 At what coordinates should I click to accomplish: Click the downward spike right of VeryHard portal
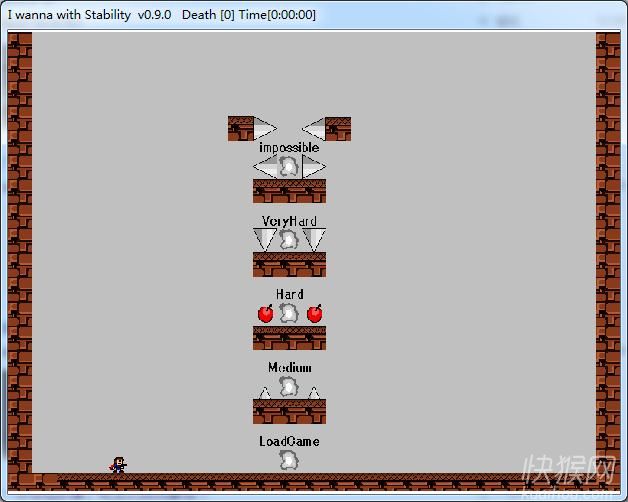point(314,238)
